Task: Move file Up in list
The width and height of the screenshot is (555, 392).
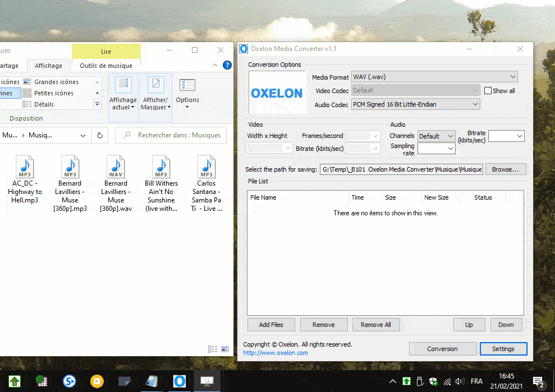Action: (x=469, y=325)
